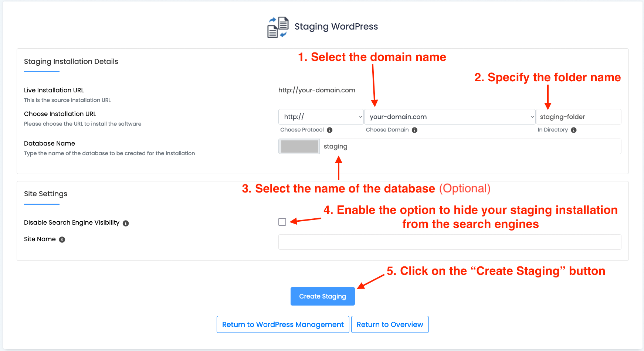This screenshot has width=644, height=351.
Task: View the In Directory info tooltip
Action: click(573, 130)
